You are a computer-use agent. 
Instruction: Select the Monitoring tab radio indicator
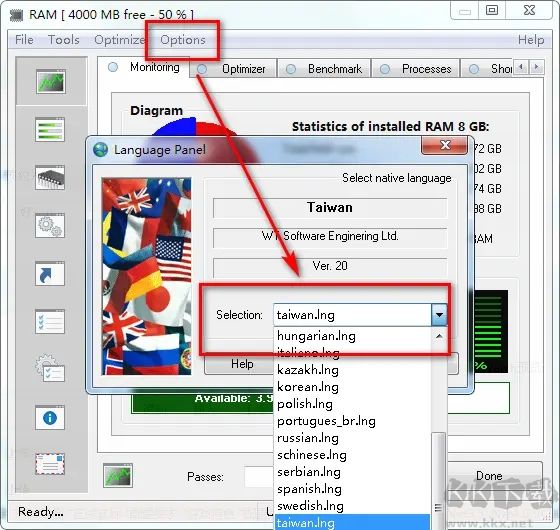(x=113, y=67)
